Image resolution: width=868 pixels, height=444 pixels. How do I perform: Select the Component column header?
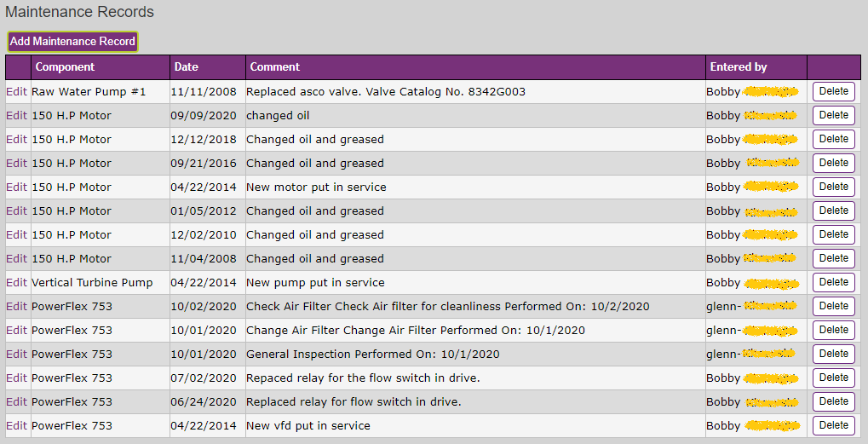pos(65,67)
